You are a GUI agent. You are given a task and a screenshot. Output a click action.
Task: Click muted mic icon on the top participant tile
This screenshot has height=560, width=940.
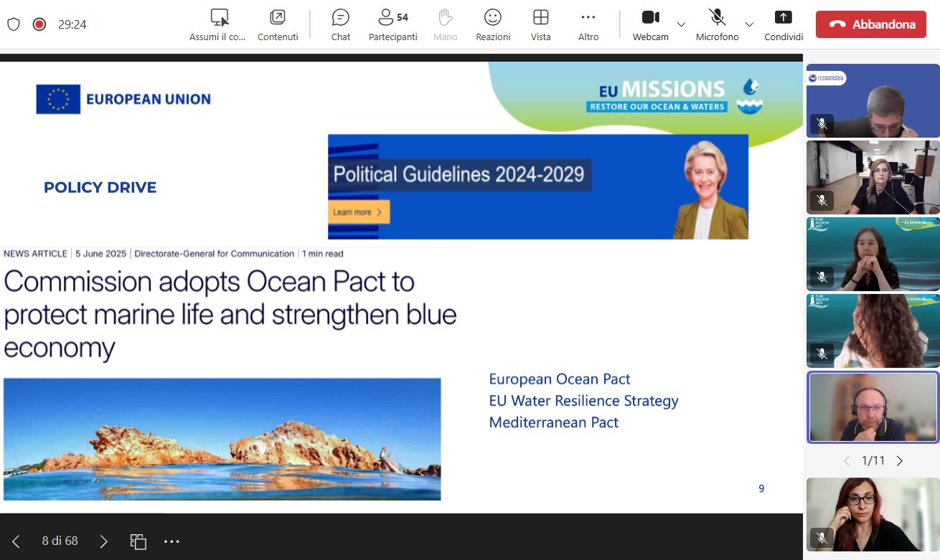[x=822, y=124]
